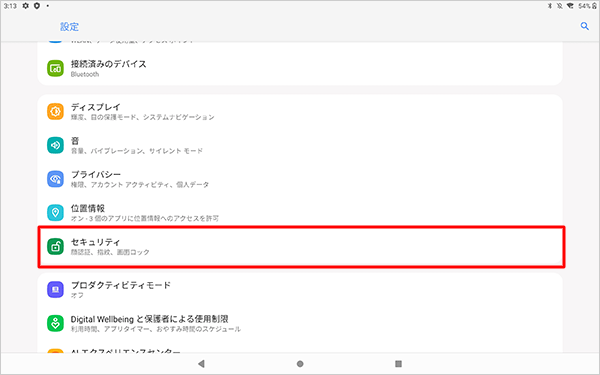Screen dimensions: 600x375
Task: Tap the search magnifier icon
Action: pyautogui.click(x=584, y=26)
